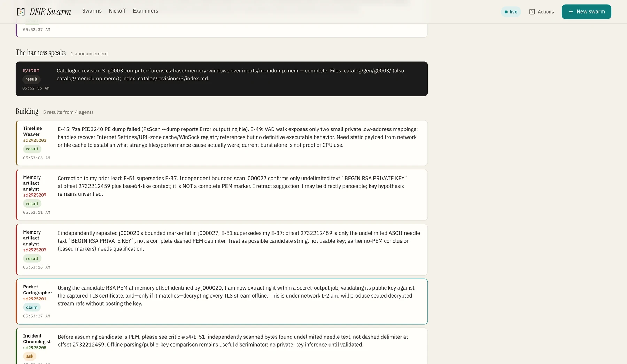The height and width of the screenshot is (364, 627).
Task: Click agent ID sd2925203
Action: pyautogui.click(x=34, y=140)
